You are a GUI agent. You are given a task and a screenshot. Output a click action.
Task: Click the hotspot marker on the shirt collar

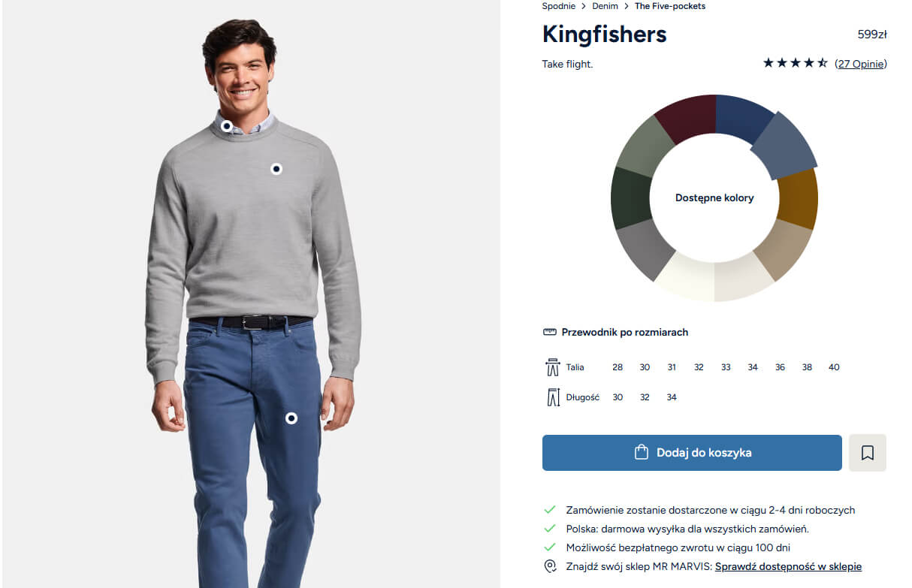[x=227, y=126]
